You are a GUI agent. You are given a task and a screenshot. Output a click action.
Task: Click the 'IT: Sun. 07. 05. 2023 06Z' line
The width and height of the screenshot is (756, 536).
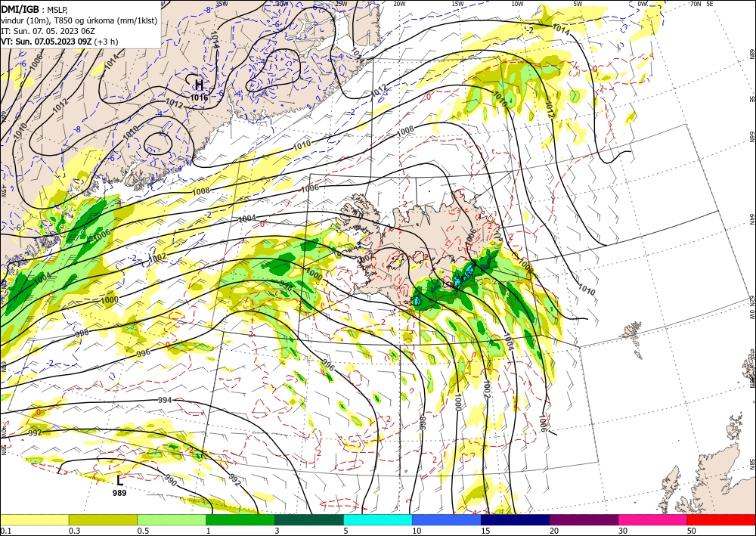tap(48, 31)
